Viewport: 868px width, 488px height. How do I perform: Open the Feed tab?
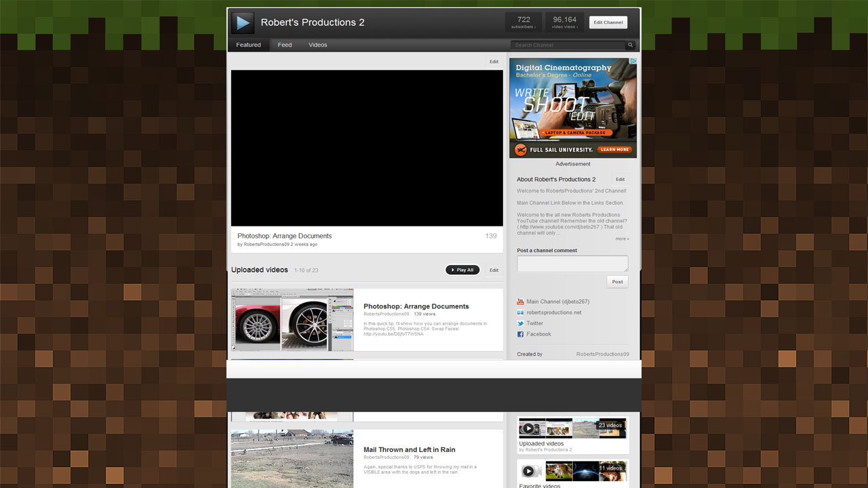pos(285,45)
